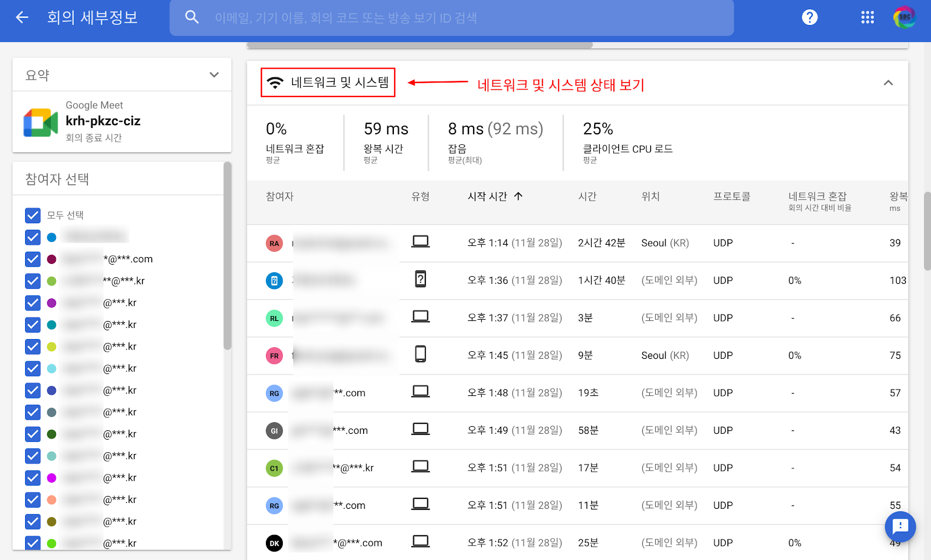Click the horizontal scrollbar above the panel
The image size is (931, 560).
[420, 45]
